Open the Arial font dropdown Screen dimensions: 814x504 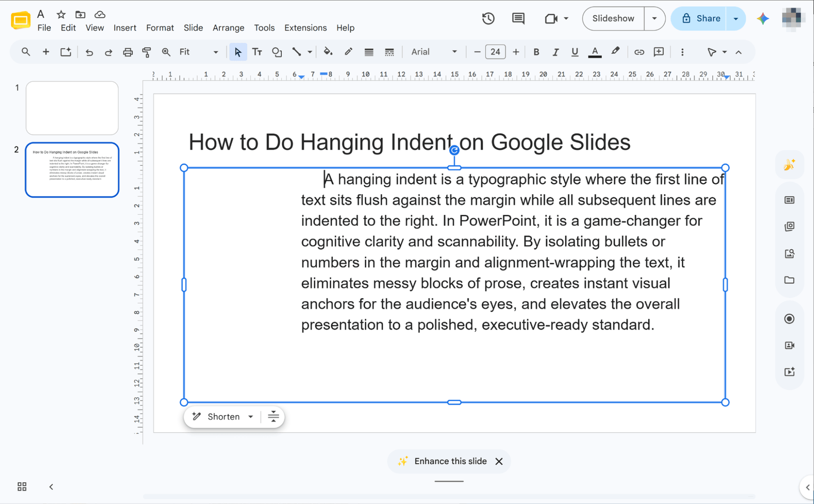tap(434, 52)
